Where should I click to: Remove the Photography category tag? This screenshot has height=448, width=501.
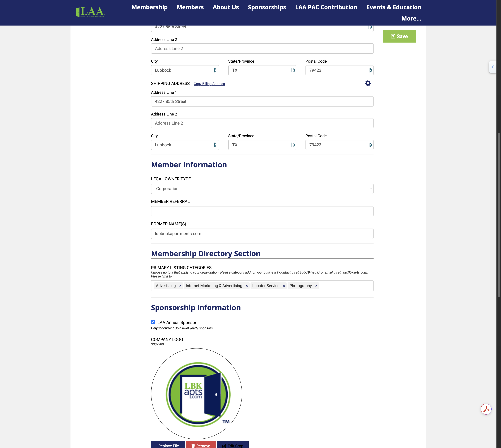coord(316,286)
